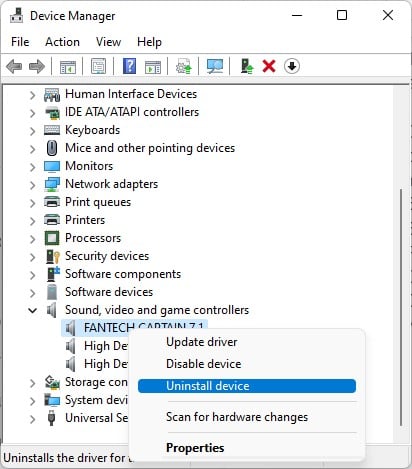Open the View menu
Screen dimensions: 412x469
pos(108,42)
